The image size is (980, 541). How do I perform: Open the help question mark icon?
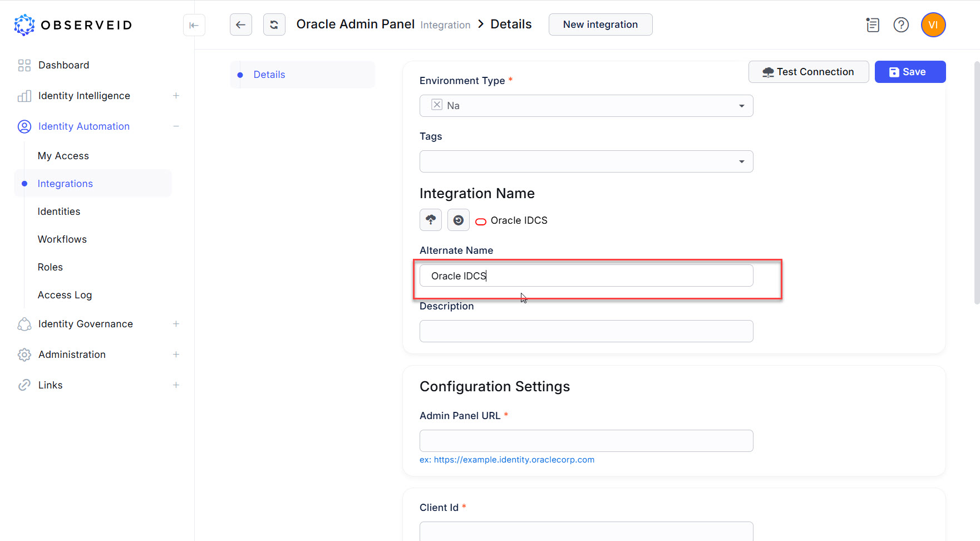coord(901,24)
